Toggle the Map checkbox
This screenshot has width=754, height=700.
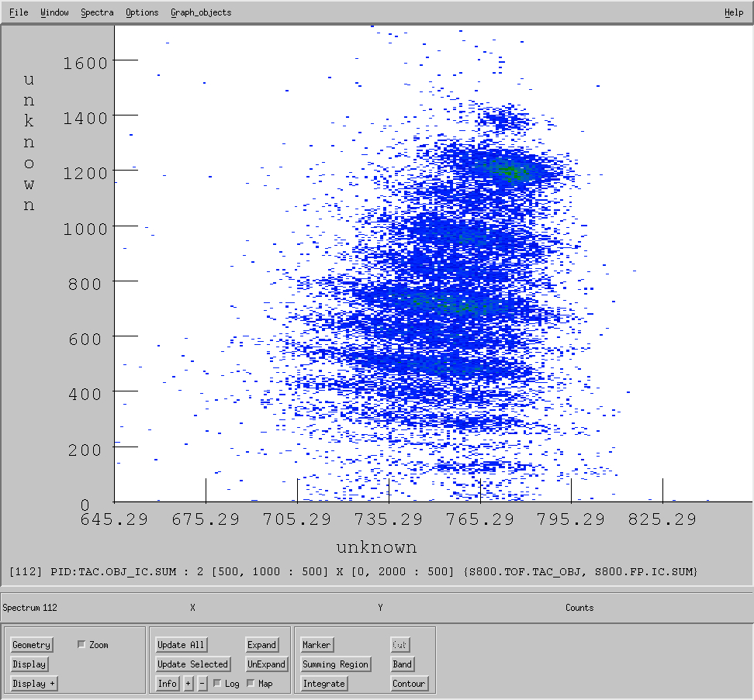click(251, 684)
